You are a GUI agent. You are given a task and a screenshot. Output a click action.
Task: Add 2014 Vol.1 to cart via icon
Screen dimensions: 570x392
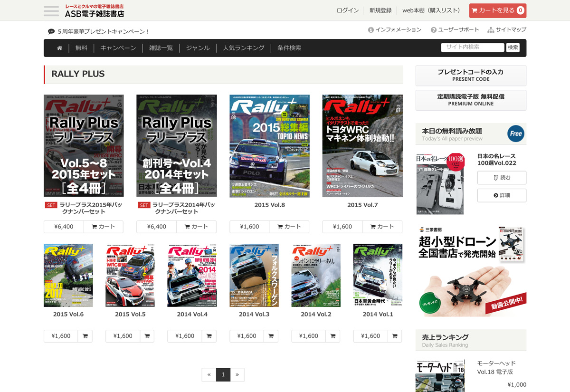[394, 336]
